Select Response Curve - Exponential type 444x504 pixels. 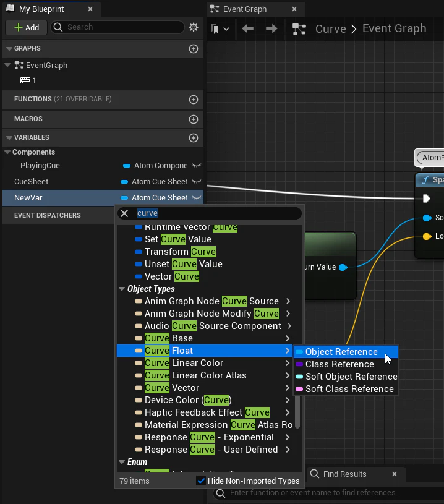pos(209,437)
